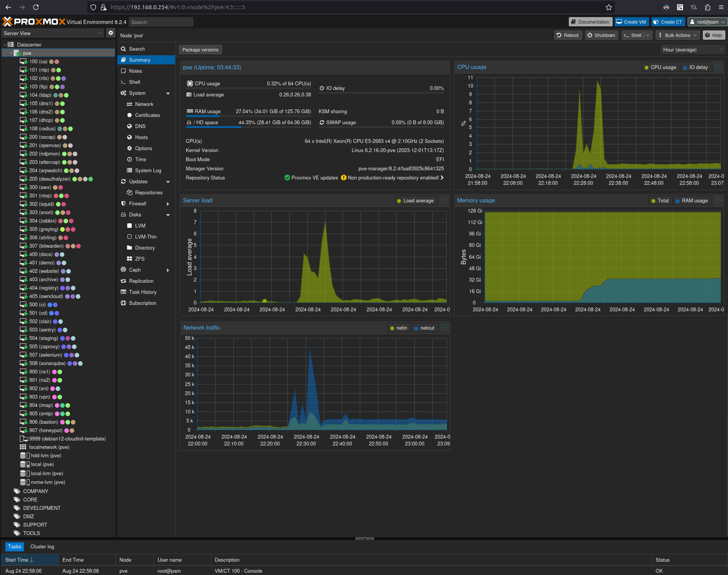
Task: Open Hour (average) timeframe dropdown
Action: point(692,50)
